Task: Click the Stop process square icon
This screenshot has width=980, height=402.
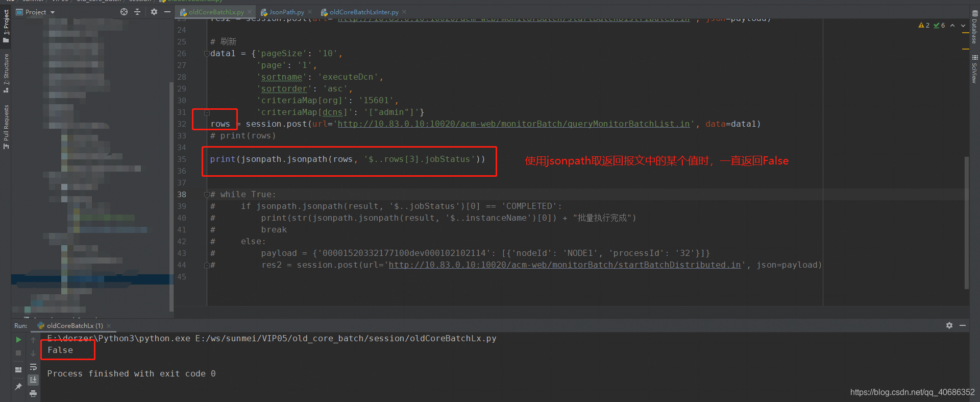Action: 18,353
